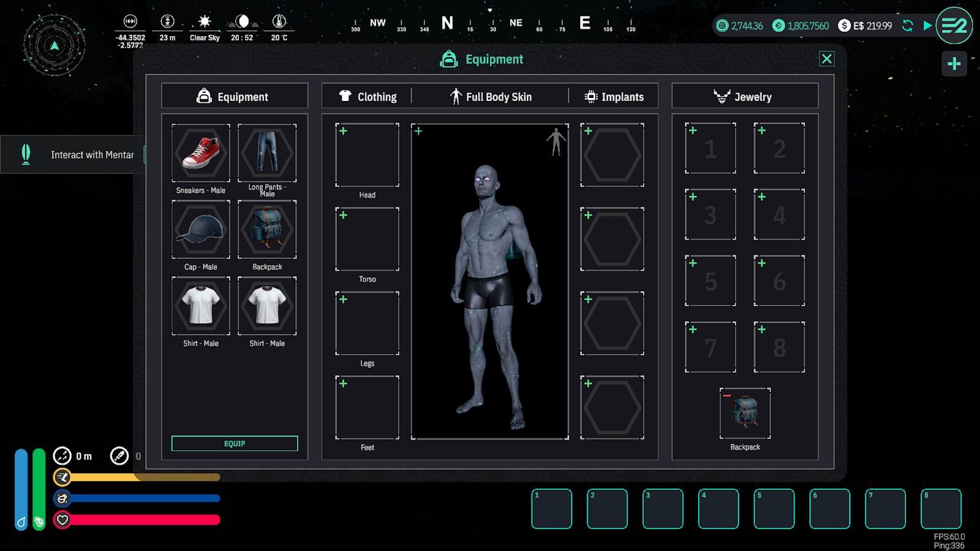Select the Long Pants - Male item
This screenshot has height=551, width=980.
coord(267,153)
